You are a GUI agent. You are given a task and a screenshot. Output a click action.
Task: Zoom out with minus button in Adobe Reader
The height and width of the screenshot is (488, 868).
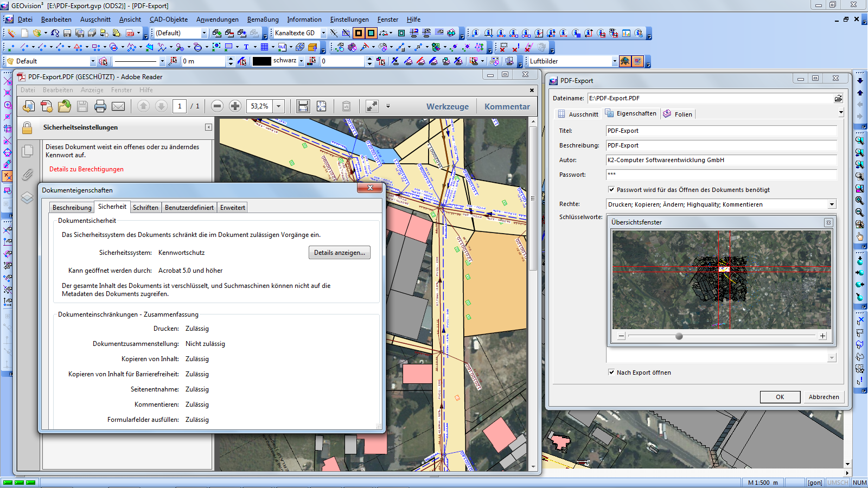[x=217, y=106]
